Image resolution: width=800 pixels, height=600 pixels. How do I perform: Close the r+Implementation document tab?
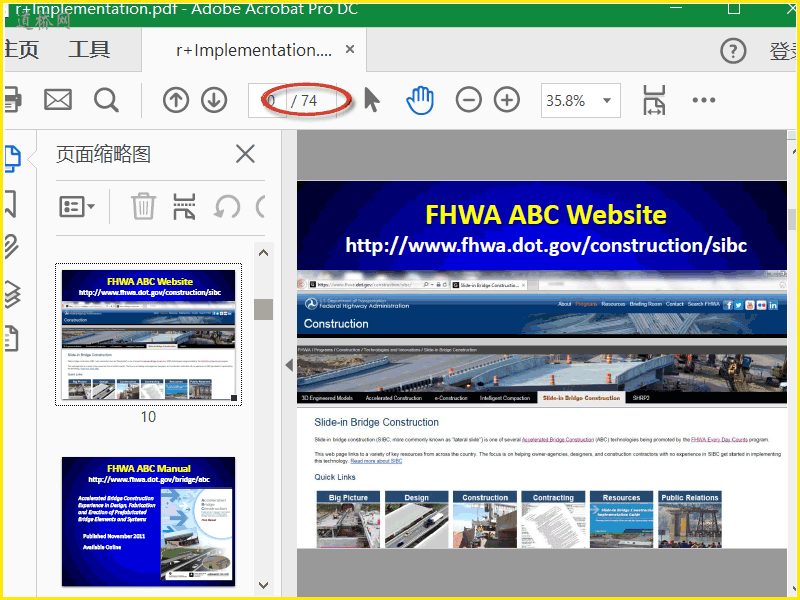click(x=350, y=49)
